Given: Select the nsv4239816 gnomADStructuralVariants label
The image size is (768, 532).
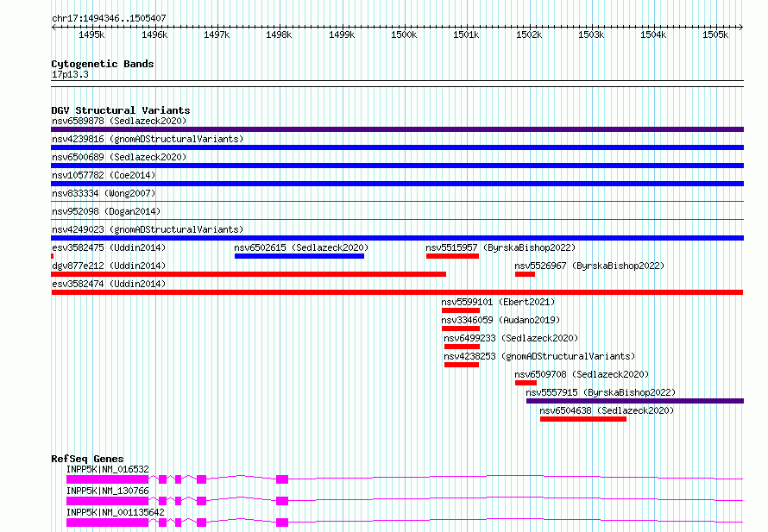Looking at the screenshot, I should tap(147, 139).
